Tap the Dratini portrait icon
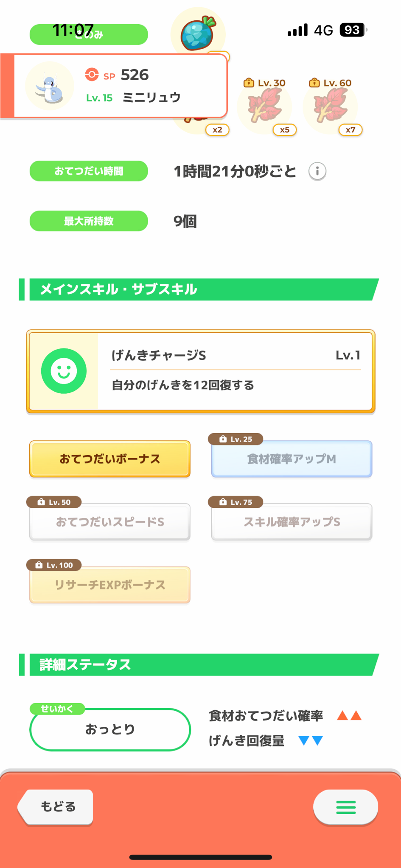401x868 pixels. [x=50, y=86]
